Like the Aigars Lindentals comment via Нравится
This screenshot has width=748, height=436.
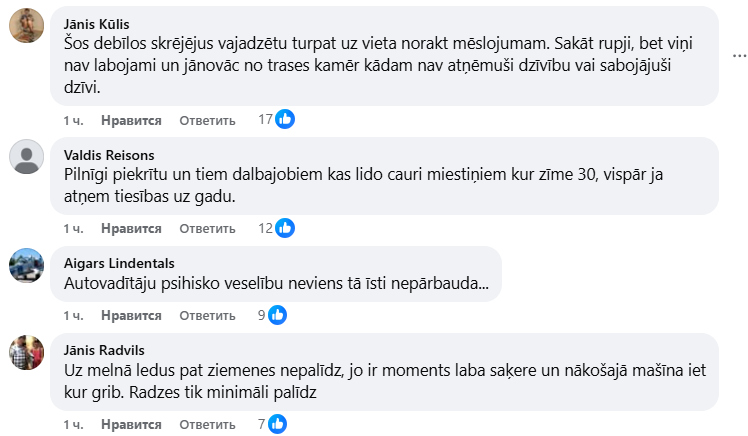131,315
